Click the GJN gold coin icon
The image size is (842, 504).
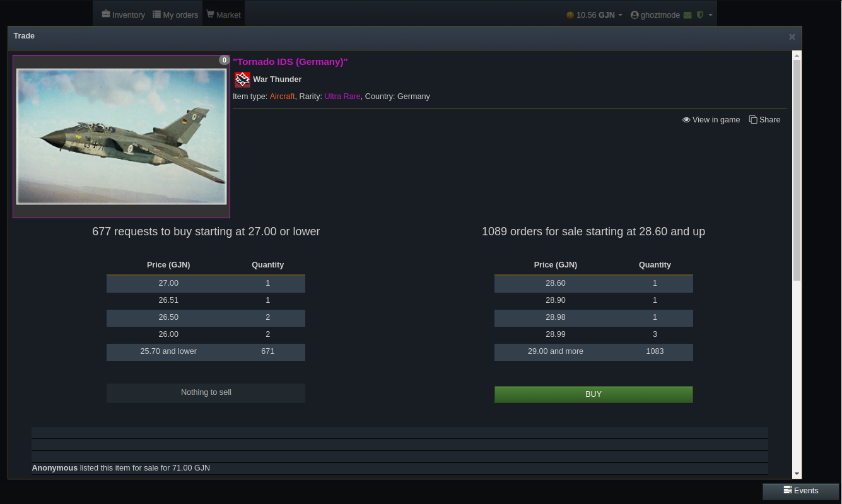coord(570,15)
